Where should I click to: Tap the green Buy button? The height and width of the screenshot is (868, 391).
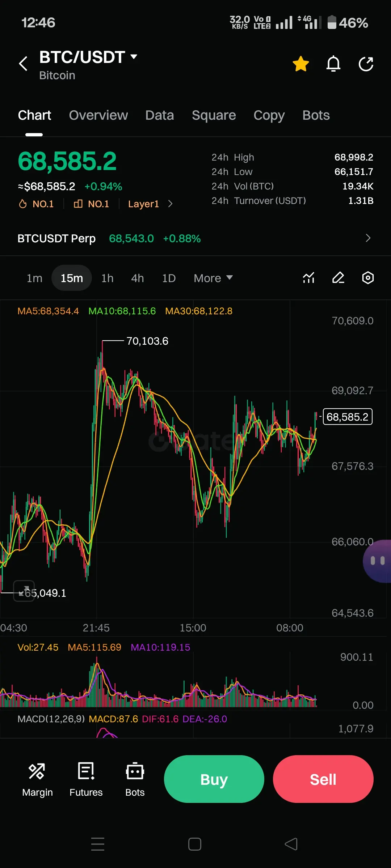[x=214, y=779]
